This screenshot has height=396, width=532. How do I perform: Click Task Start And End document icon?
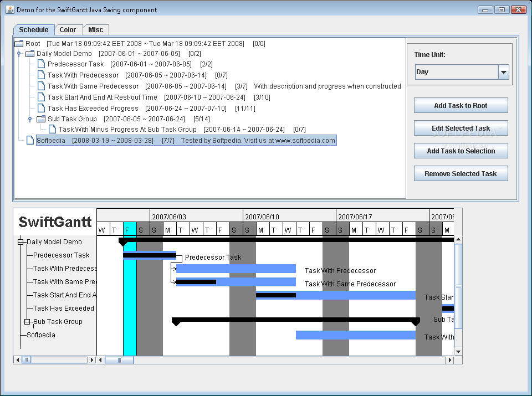tap(41, 97)
